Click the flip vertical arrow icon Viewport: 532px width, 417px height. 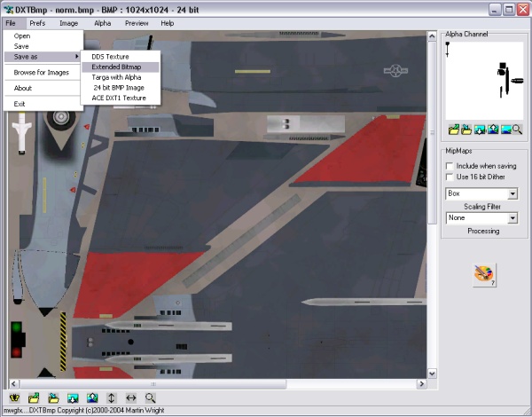click(112, 398)
